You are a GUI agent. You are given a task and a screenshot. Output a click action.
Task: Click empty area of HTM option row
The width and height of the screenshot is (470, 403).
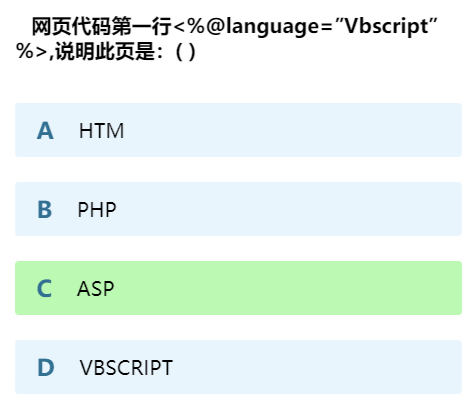coord(293,130)
